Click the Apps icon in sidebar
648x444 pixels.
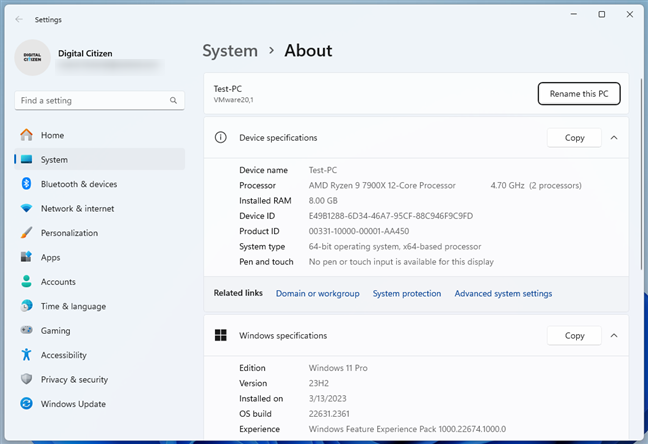(26, 257)
